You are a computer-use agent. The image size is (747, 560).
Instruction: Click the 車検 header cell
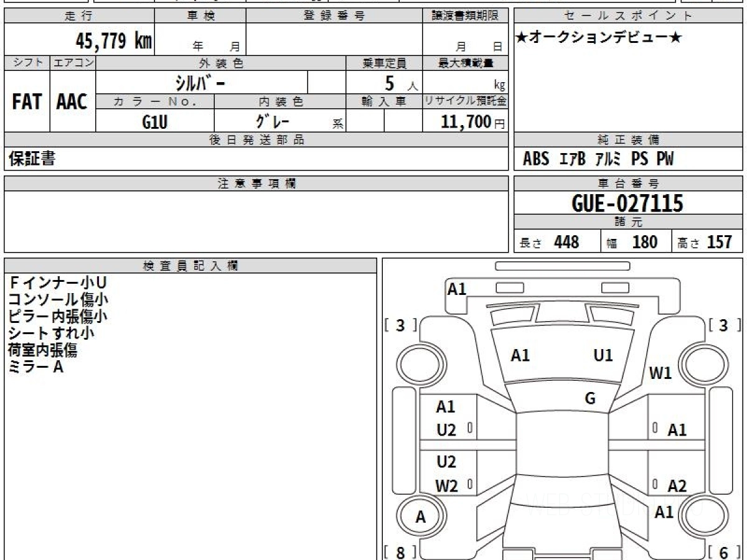[200, 16]
